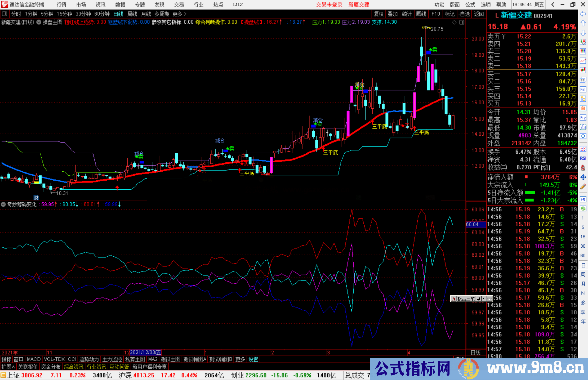
Task: Expand the 奇妙筹码变化 indicator dropdown arrow
Action: click(3, 204)
